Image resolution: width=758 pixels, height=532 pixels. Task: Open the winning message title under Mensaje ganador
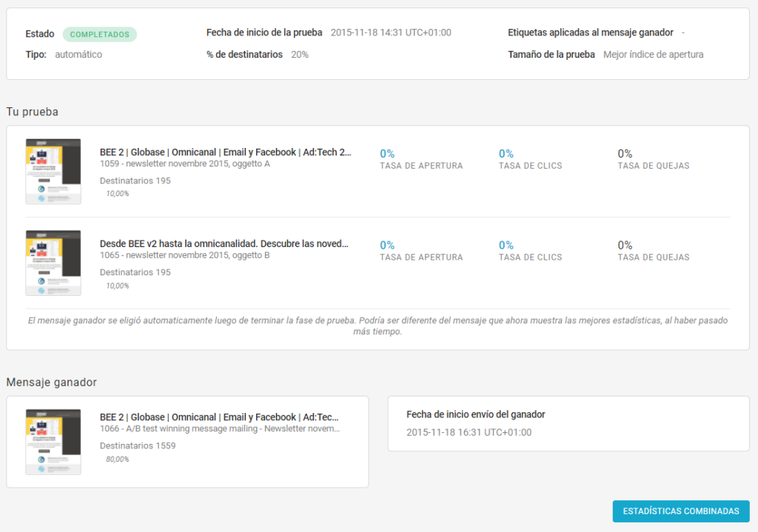pyautogui.click(x=220, y=417)
